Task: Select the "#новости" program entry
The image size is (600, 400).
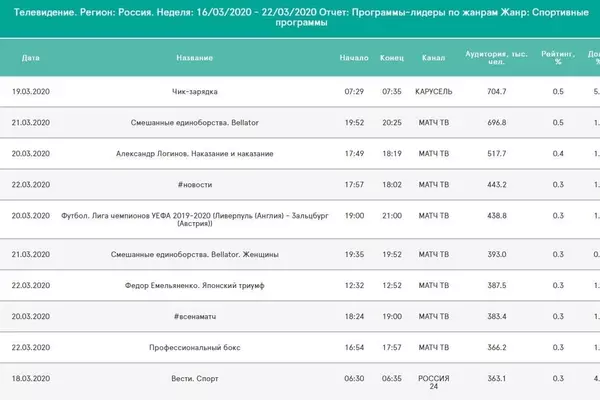Action: click(193, 185)
